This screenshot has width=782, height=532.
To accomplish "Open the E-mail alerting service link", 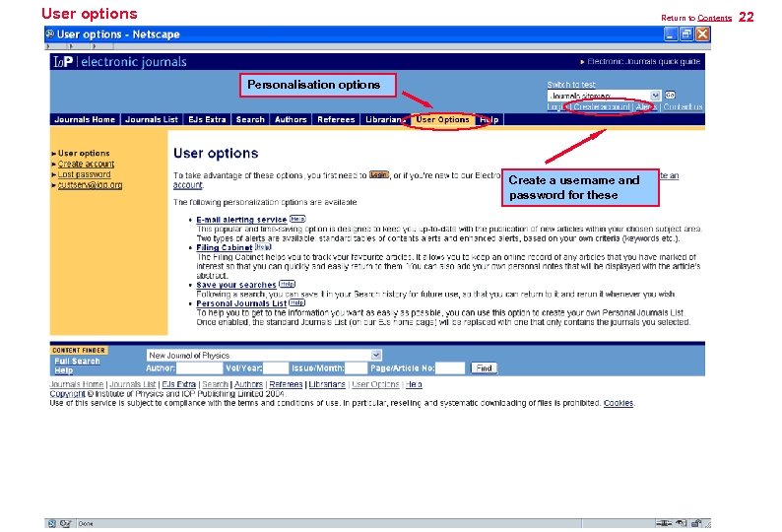I will pos(241,220).
